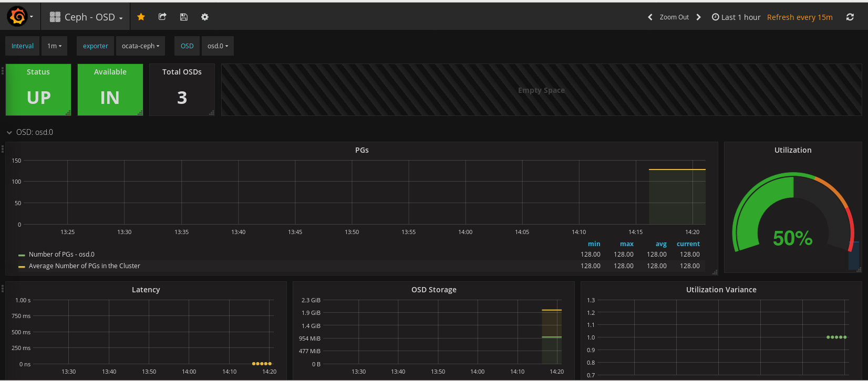Image resolution: width=868 pixels, height=381 pixels.
Task: Click Zoom Out time range
Action: 674,17
